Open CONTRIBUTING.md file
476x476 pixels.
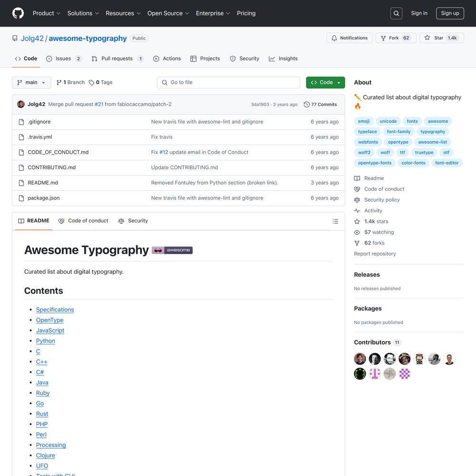point(51,168)
